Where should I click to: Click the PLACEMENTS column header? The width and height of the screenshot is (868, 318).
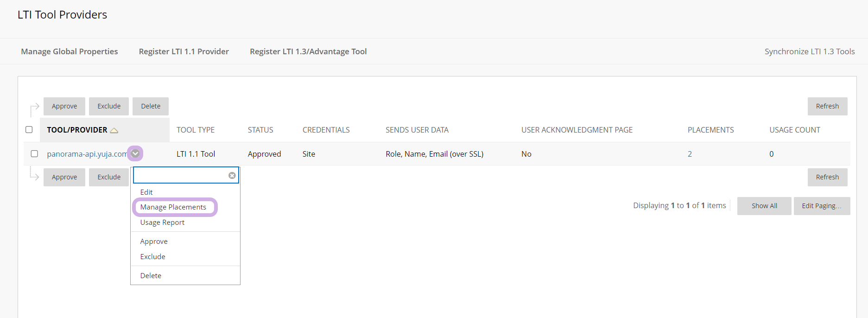(x=711, y=130)
